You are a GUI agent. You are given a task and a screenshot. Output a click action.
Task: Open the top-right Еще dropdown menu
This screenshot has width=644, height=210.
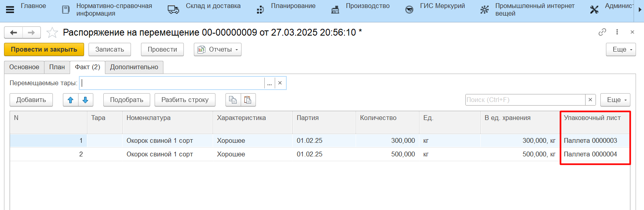click(x=621, y=50)
